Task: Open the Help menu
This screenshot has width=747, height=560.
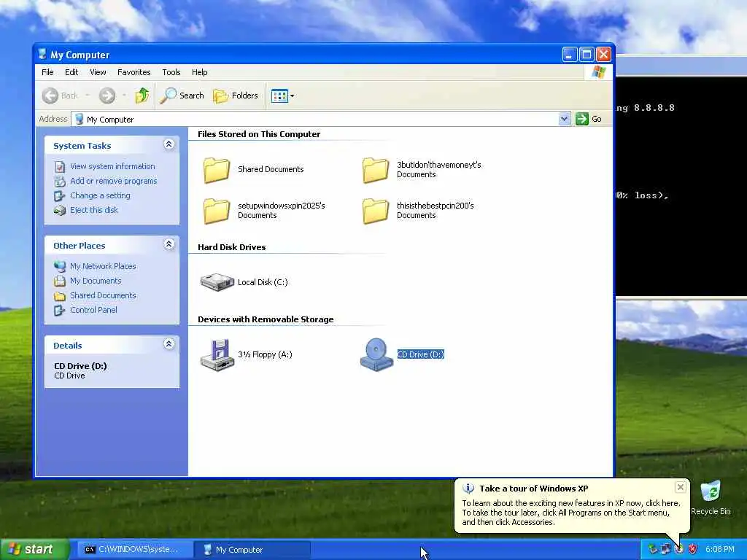Action: click(x=200, y=72)
